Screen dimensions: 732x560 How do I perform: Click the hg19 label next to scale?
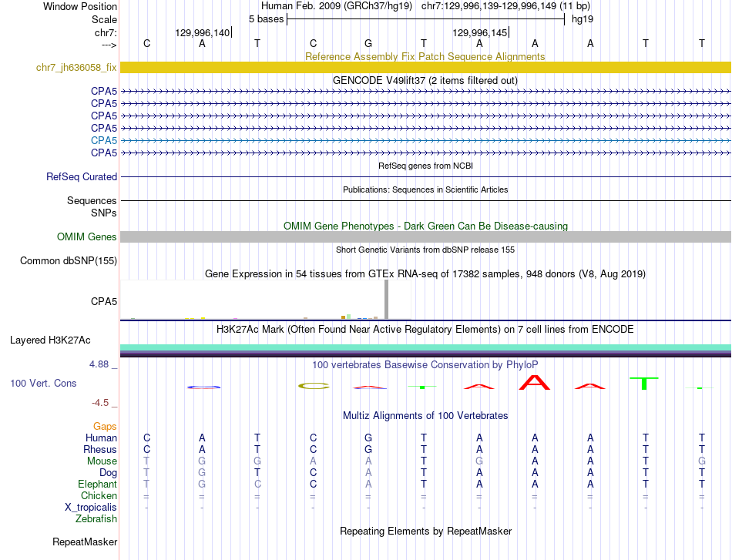click(x=583, y=19)
